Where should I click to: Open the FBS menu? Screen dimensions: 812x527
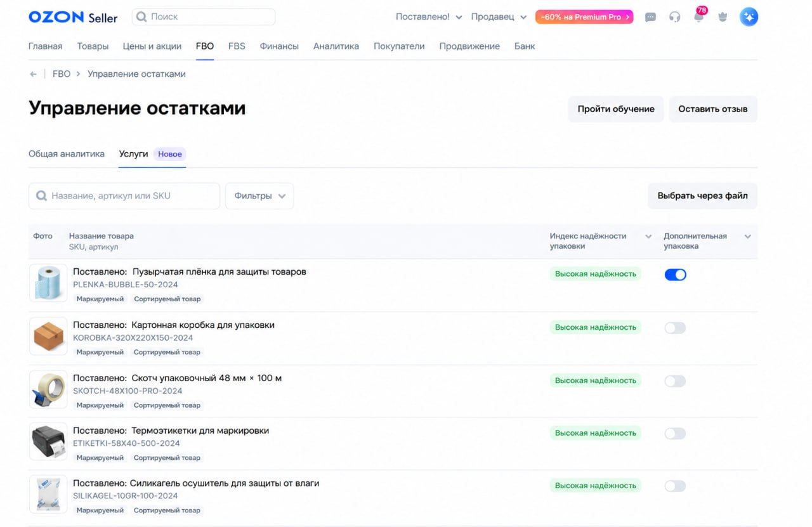237,46
